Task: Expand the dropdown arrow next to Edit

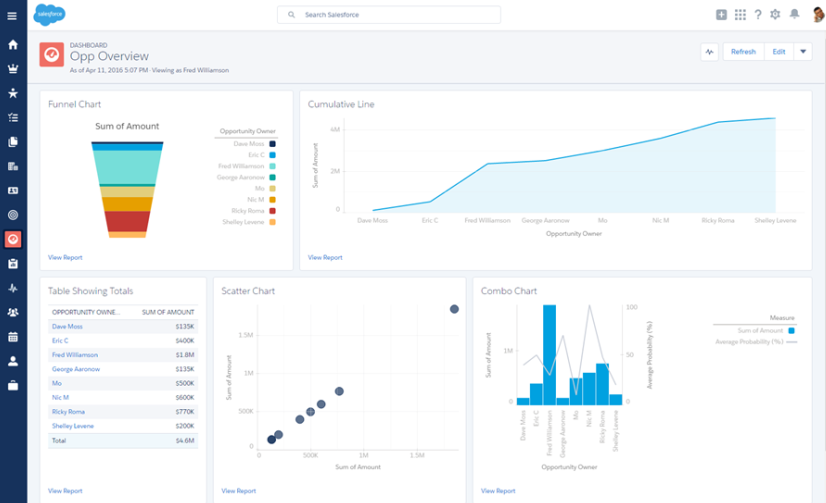Action: coord(803,52)
